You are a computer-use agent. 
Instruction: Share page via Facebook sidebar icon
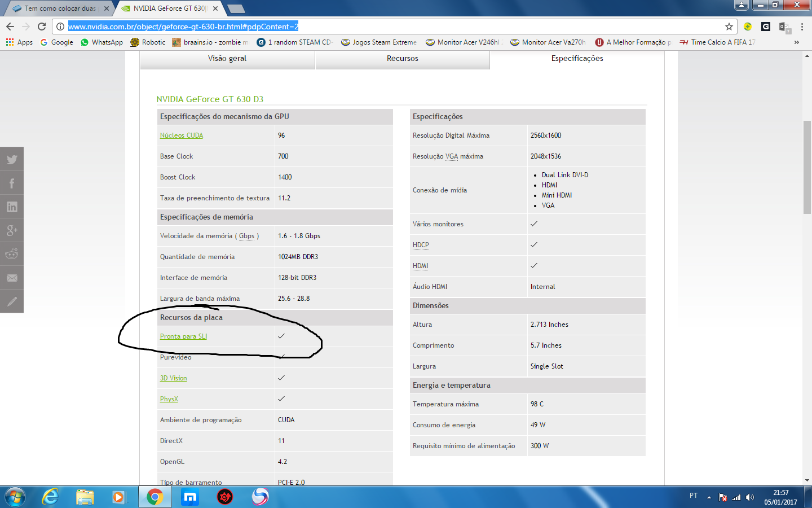(12, 183)
